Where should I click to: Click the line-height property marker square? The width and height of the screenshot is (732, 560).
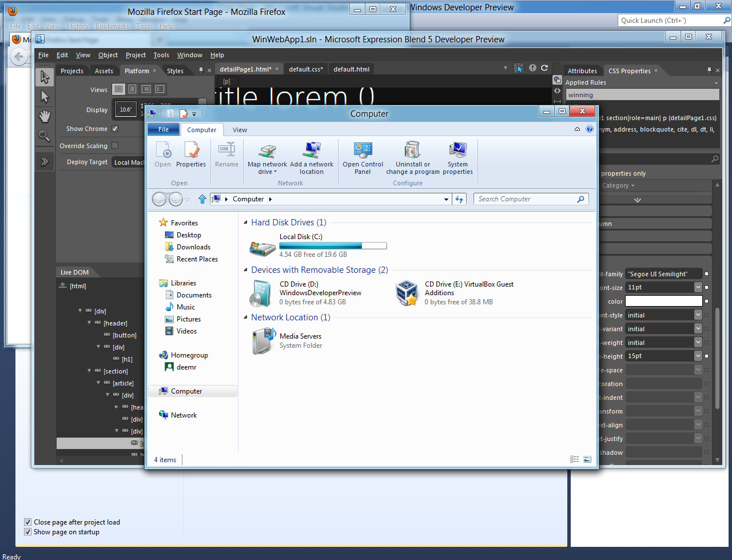pos(707,356)
